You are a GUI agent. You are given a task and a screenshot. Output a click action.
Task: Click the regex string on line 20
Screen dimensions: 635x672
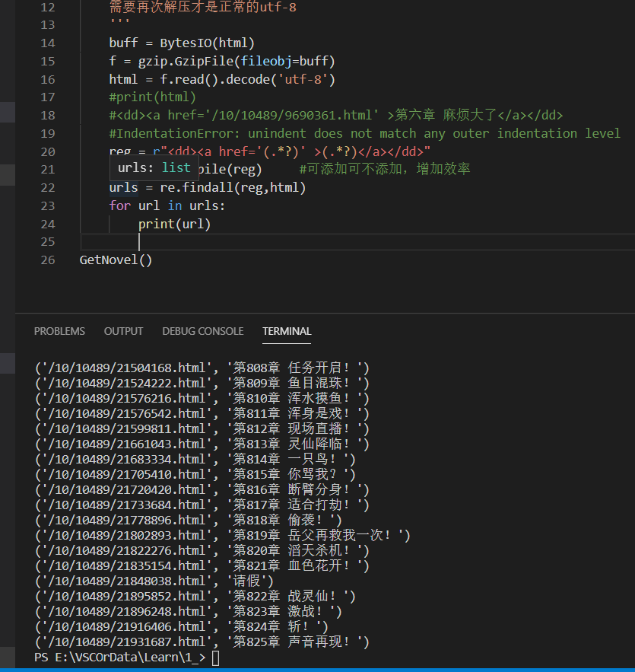[x=291, y=151]
